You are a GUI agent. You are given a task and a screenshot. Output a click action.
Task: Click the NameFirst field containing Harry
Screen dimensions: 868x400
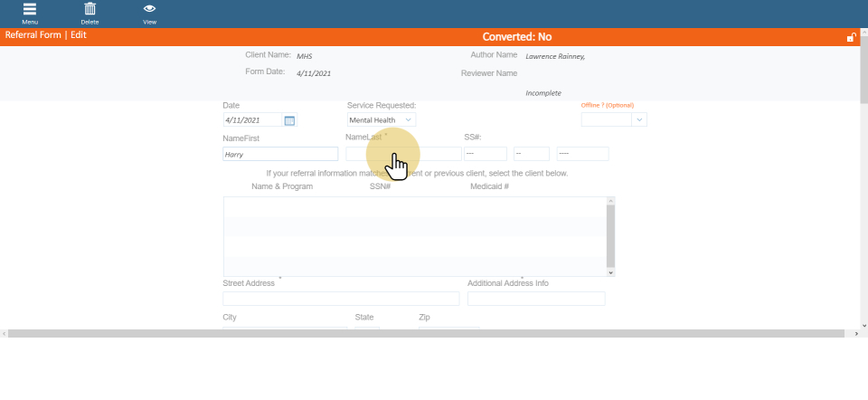(x=280, y=155)
